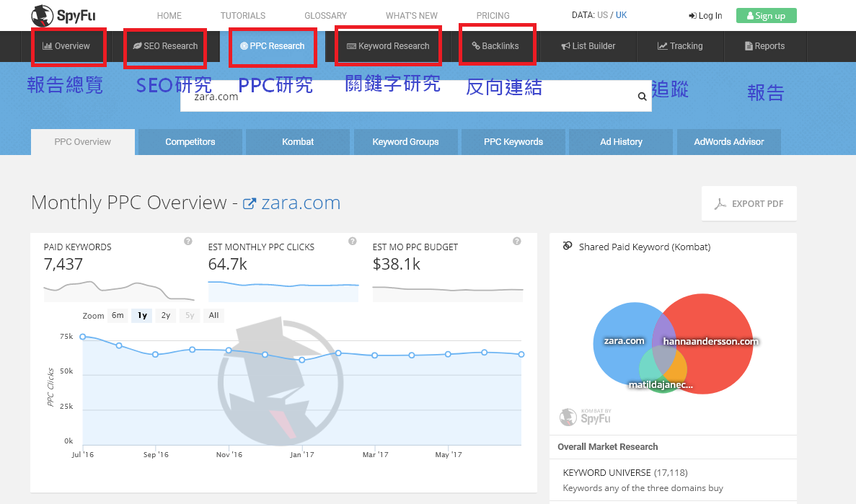Image resolution: width=856 pixels, height=504 pixels.
Task: View PRICING page
Action: 493,16
